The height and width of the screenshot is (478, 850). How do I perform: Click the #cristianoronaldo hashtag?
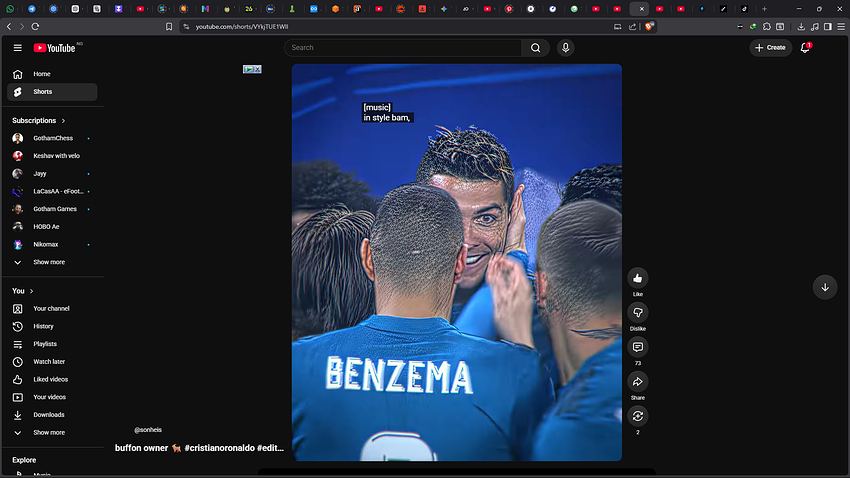[x=220, y=448]
